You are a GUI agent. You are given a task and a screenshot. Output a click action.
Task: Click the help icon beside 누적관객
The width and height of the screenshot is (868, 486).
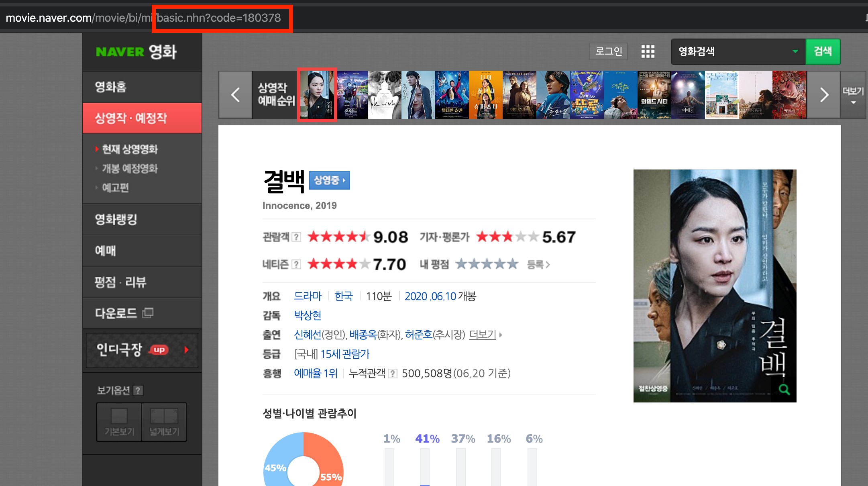[393, 374]
